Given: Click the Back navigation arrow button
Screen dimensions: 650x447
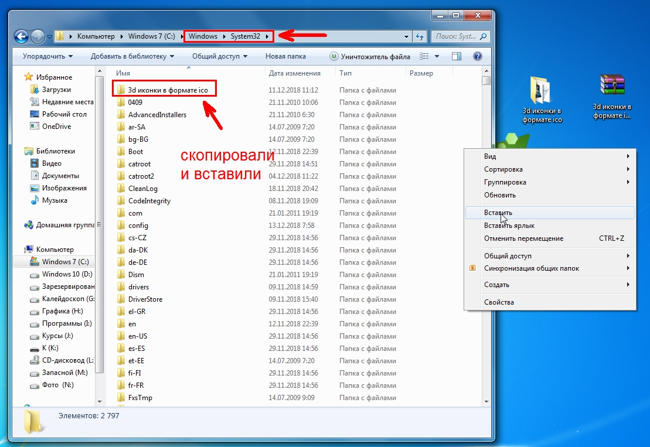Looking at the screenshot, I should (x=21, y=36).
